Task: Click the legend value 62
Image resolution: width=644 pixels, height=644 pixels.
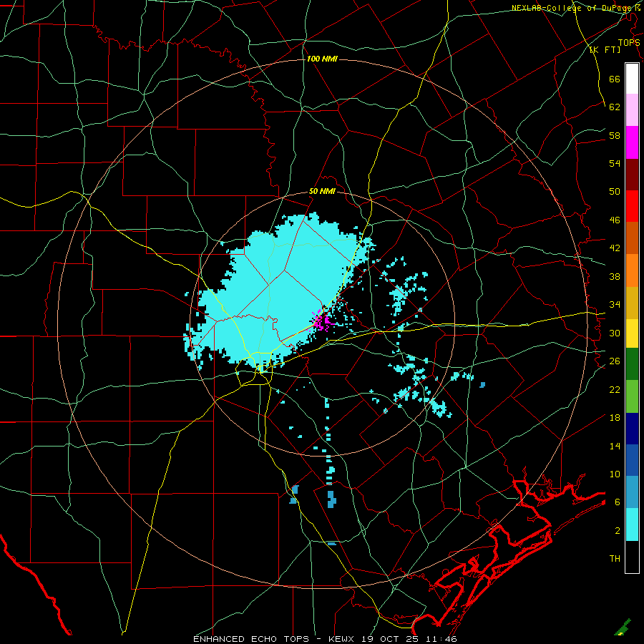Action: click(615, 107)
